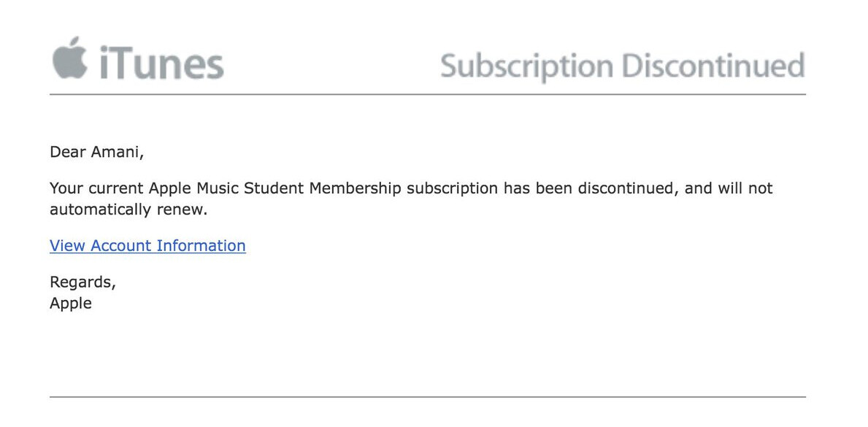The image size is (868, 427).
Task: Click the word "subscription" in the body sentence
Action: pos(452,188)
